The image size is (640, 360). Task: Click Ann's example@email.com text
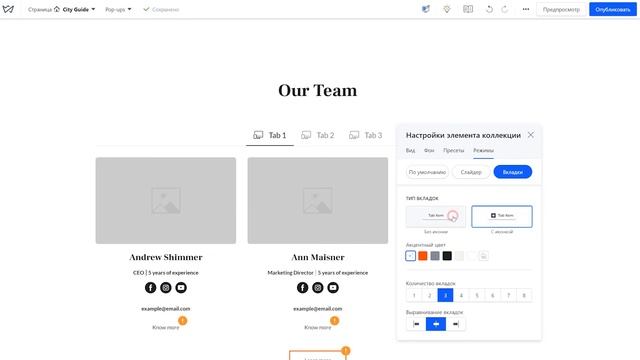coord(318,309)
